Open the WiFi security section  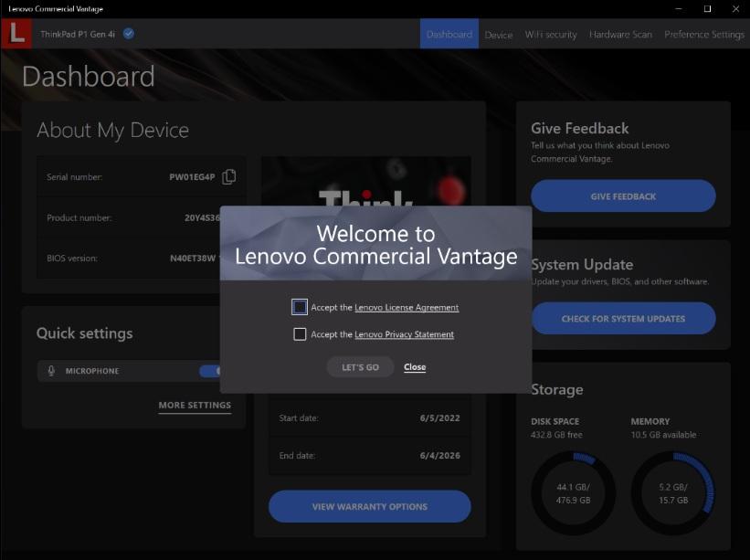(553, 34)
